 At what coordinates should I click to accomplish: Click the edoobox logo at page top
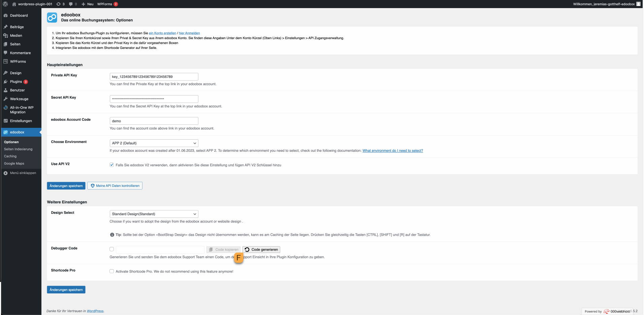53,17
